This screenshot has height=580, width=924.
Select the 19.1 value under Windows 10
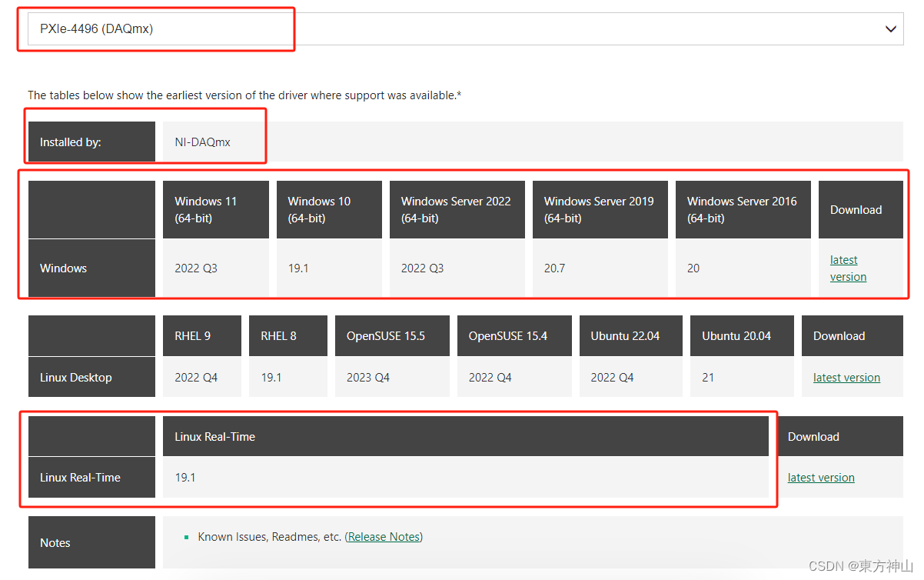tap(298, 268)
